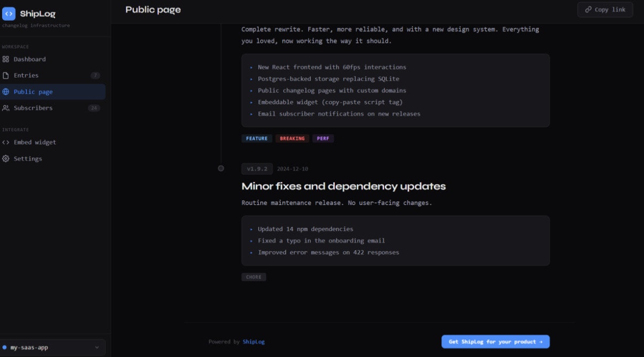This screenshot has height=357, width=644.
Task: Select the Subscribers people icon
Action: point(6,107)
